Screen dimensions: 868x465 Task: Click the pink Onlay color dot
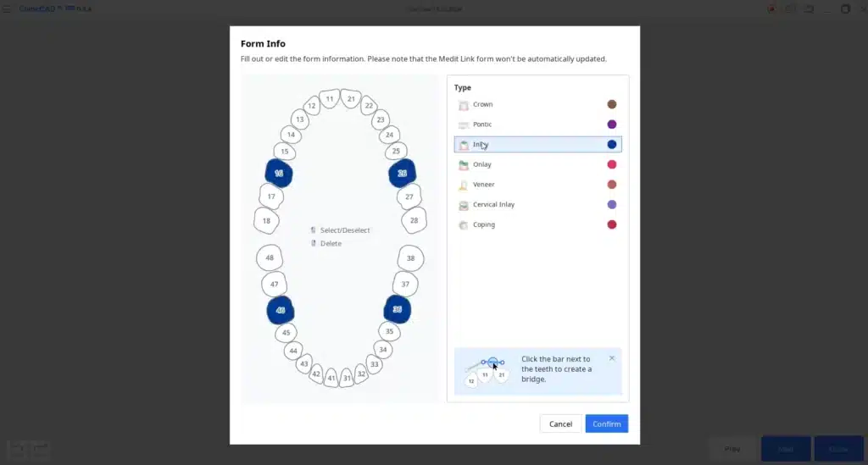pyautogui.click(x=612, y=164)
